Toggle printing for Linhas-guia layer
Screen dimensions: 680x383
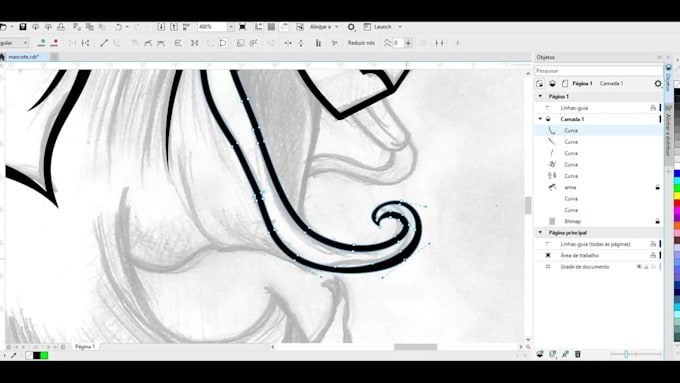pyautogui.click(x=653, y=108)
